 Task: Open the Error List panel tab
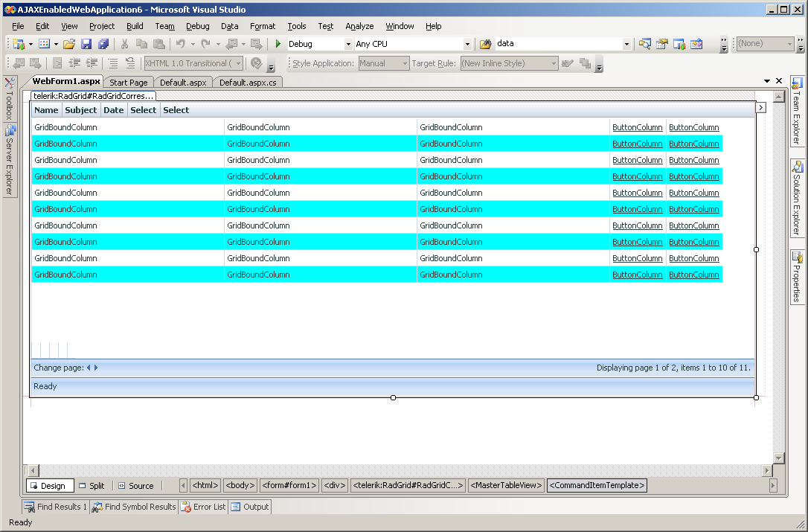204,507
